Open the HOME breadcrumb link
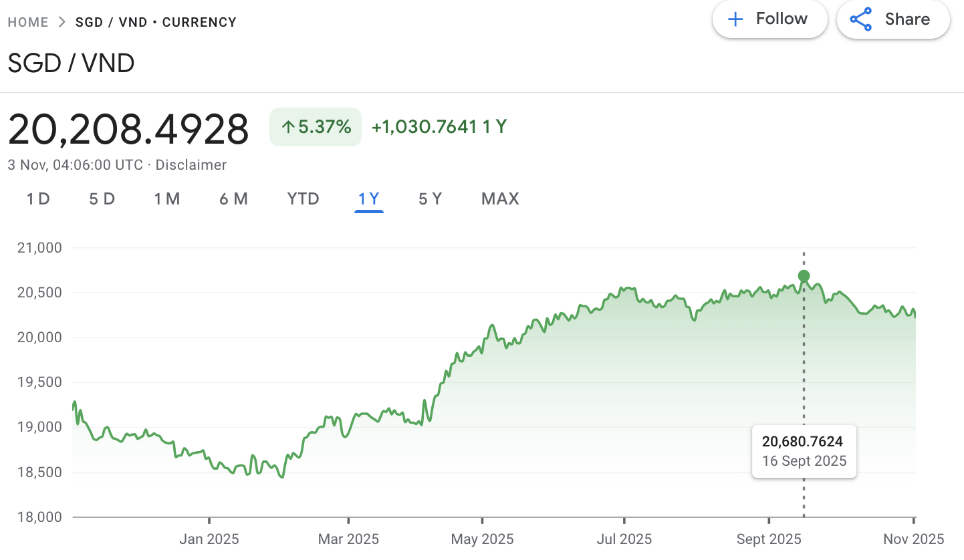This screenshot has height=560, width=964. click(x=28, y=22)
